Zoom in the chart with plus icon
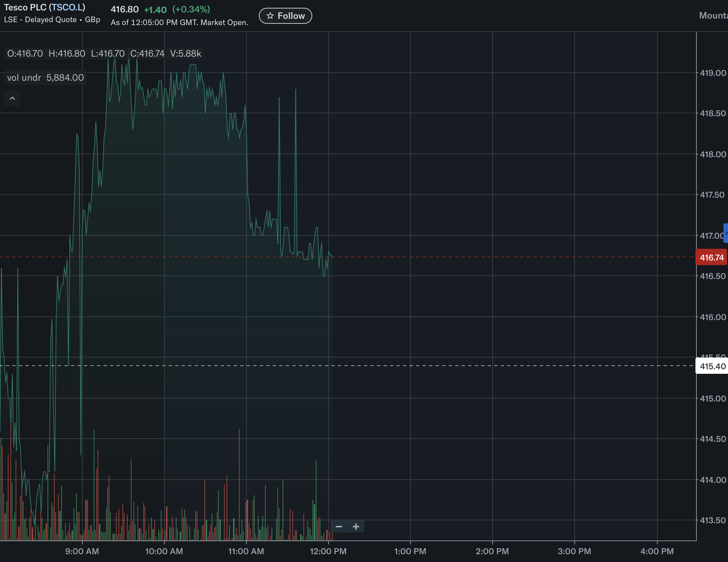 pos(356,526)
